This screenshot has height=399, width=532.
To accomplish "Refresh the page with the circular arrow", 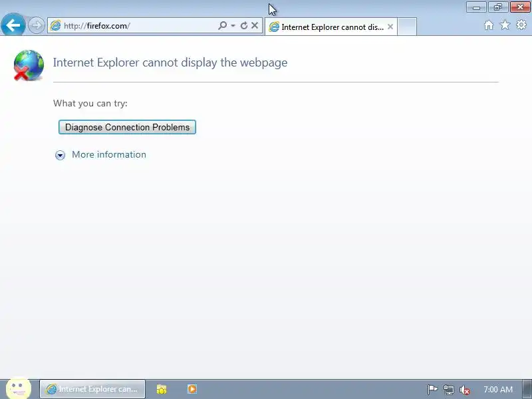I will point(243,25).
